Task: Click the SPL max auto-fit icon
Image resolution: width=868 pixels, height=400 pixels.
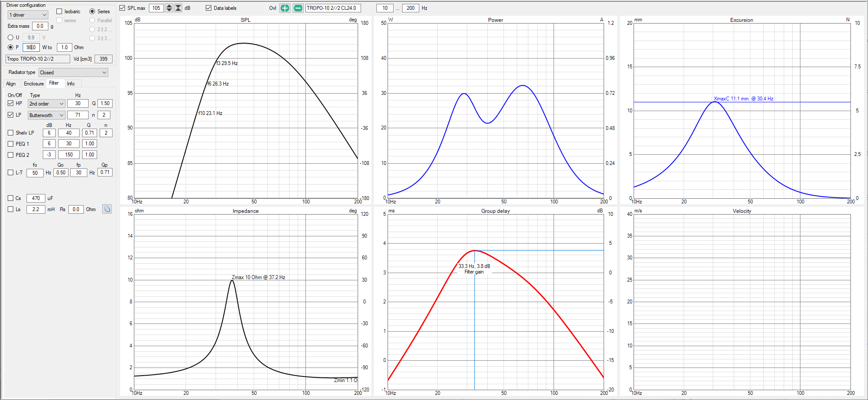Action: (178, 8)
